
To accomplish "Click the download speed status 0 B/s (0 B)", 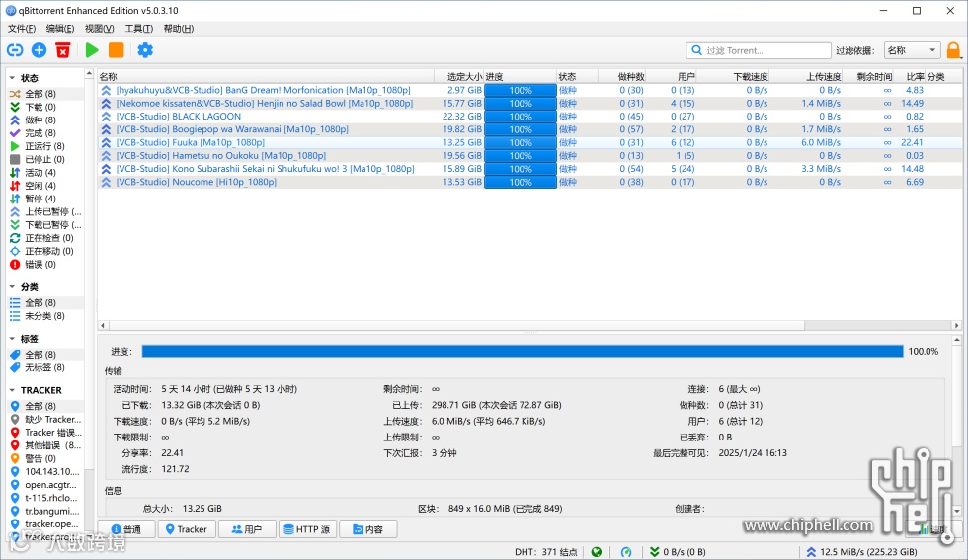I will 678,552.
